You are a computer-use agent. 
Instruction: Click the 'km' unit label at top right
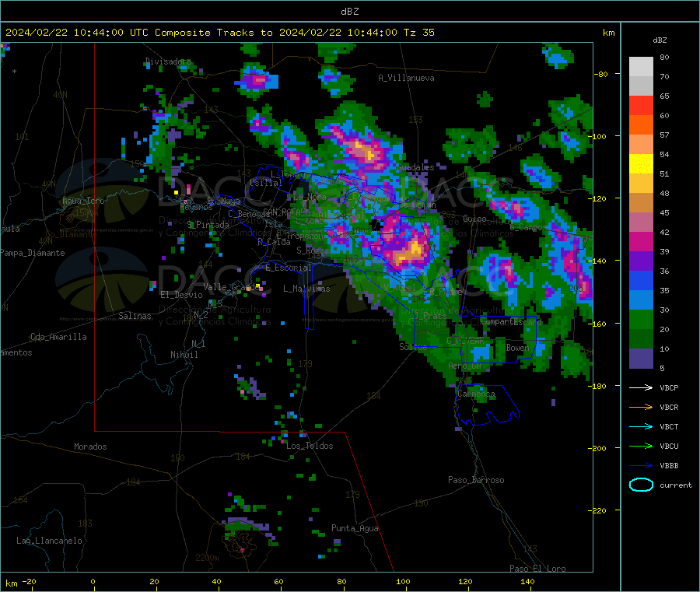tap(608, 33)
